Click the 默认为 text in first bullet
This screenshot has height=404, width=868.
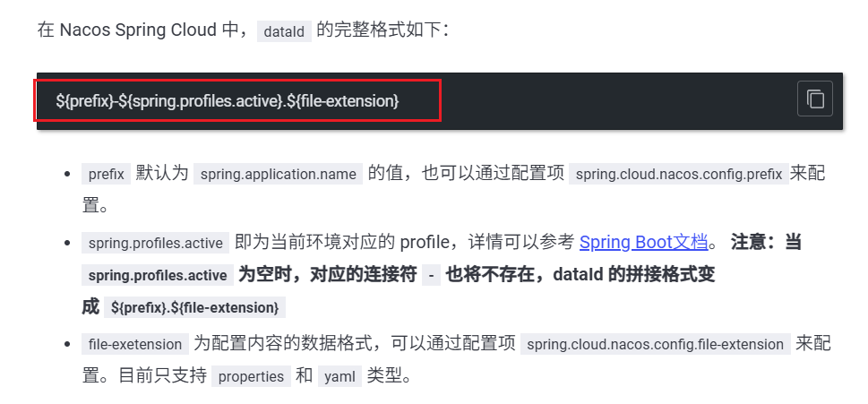162,173
